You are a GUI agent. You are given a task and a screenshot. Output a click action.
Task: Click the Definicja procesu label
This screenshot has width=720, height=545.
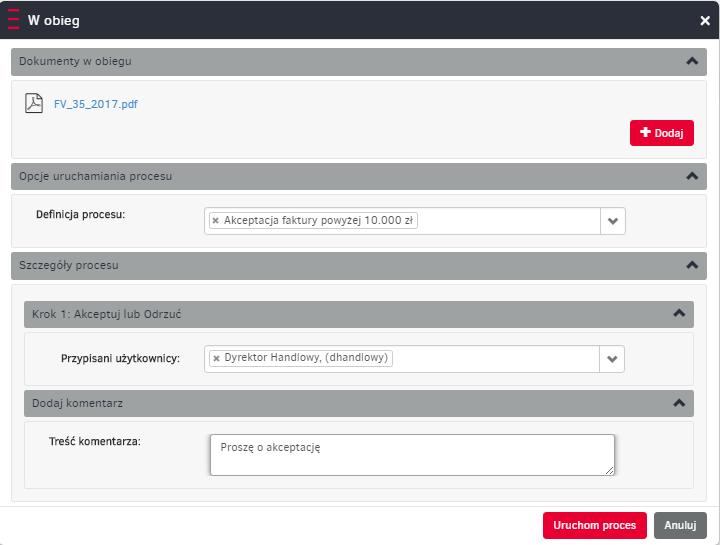pos(80,214)
